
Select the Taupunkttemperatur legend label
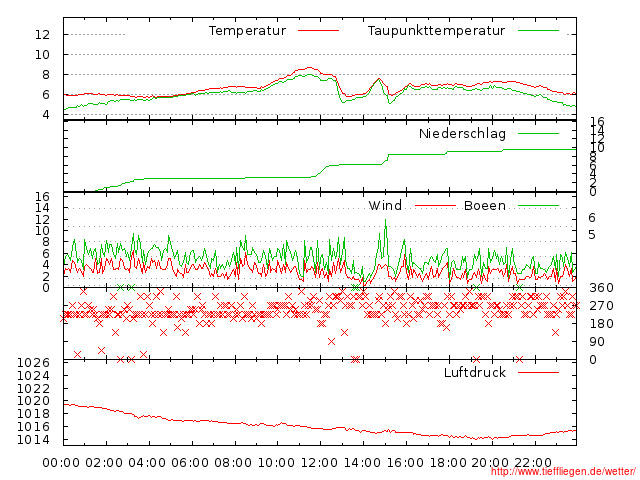pyautogui.click(x=436, y=31)
